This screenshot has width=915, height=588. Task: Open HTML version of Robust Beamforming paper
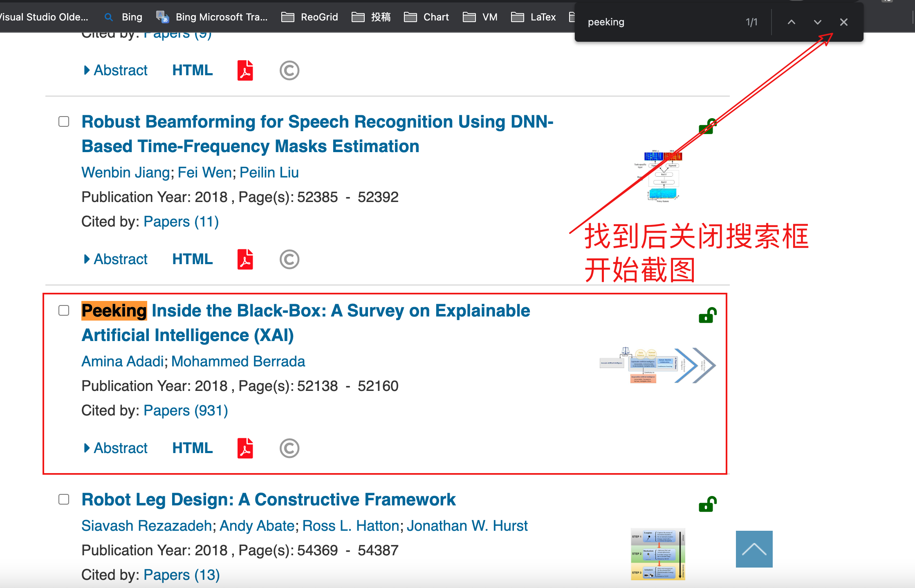pyautogui.click(x=193, y=259)
